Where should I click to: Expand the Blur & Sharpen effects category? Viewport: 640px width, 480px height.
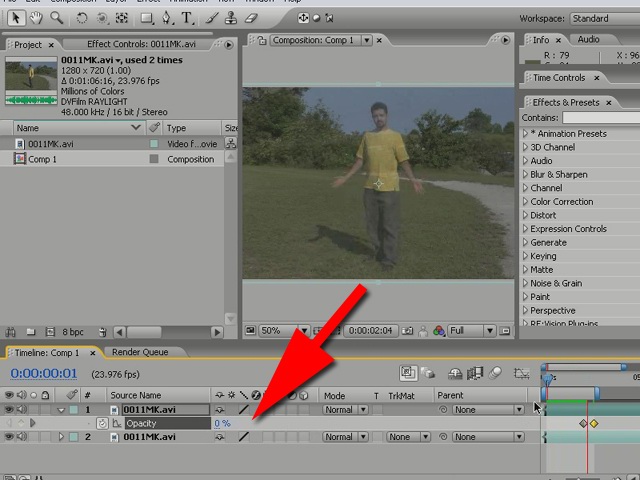(524, 174)
